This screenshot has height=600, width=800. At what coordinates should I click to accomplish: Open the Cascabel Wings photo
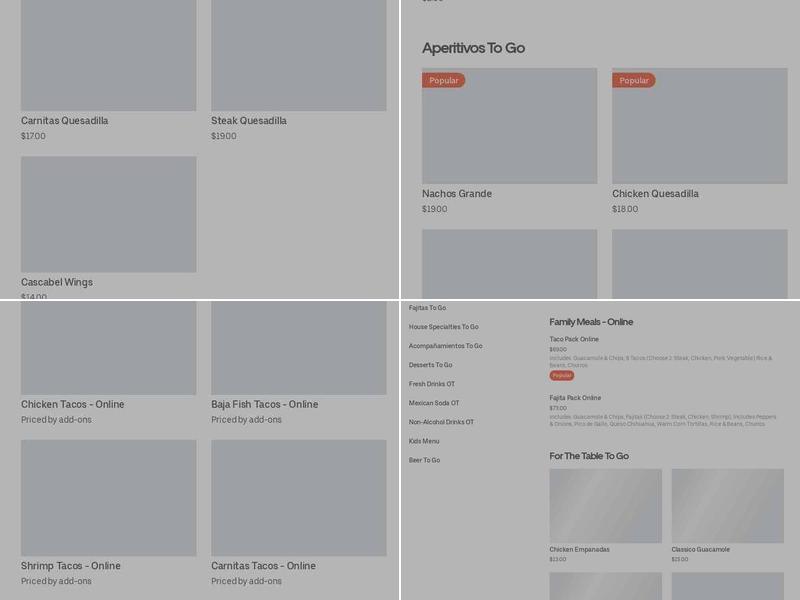[x=108, y=214]
